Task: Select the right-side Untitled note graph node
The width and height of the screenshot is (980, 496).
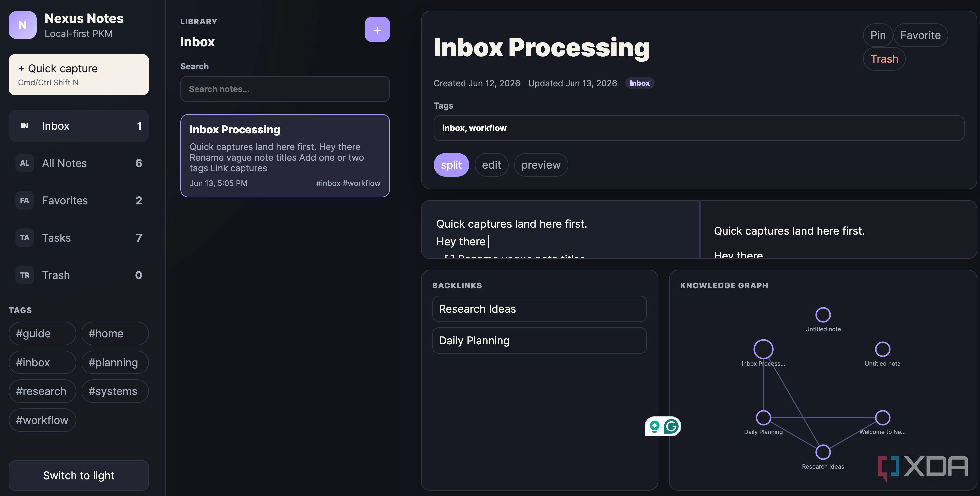Action: (x=882, y=349)
